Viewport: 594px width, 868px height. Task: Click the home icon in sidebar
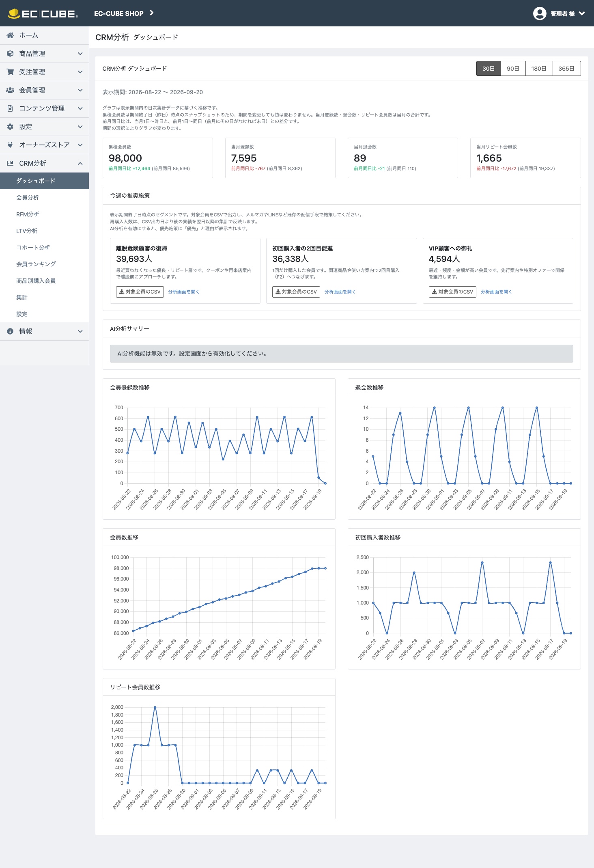10,35
